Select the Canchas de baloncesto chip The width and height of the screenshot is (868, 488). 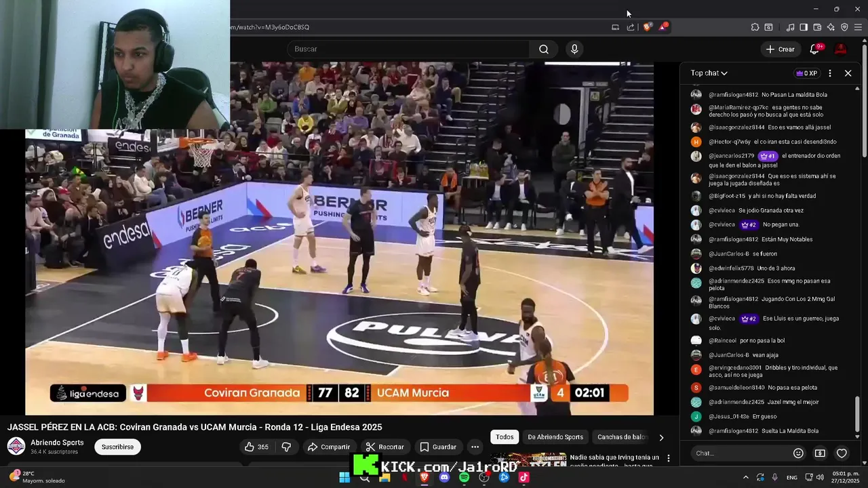[623, 437]
